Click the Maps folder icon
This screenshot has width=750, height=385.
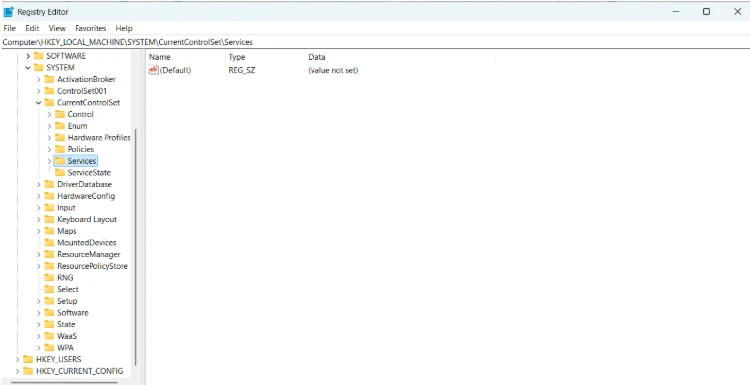pyautogui.click(x=49, y=231)
